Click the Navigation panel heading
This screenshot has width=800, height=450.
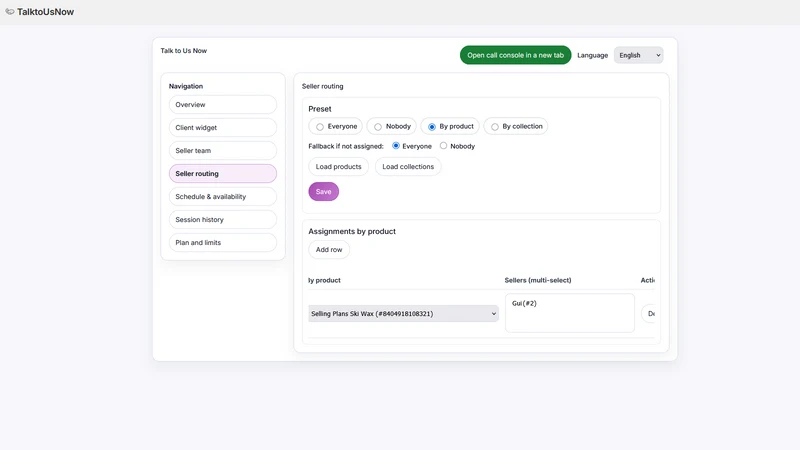tap(186, 86)
